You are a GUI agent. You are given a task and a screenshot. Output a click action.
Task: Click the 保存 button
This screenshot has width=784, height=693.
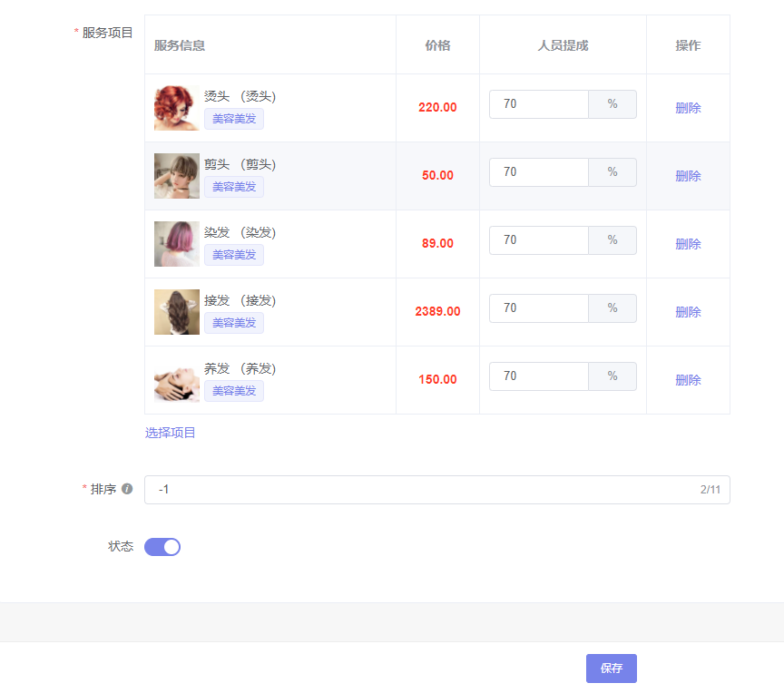coord(611,668)
